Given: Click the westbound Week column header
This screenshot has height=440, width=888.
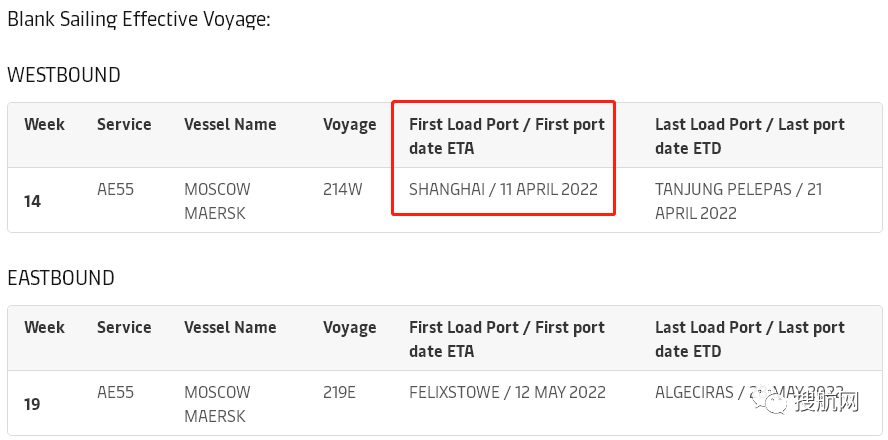Looking at the screenshot, I should 44,125.
